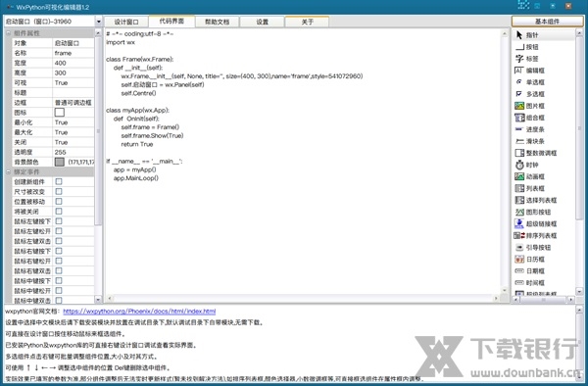Open the wxpython.org Phoenix docs link
Screen dimensions: 588x386
click(139, 311)
